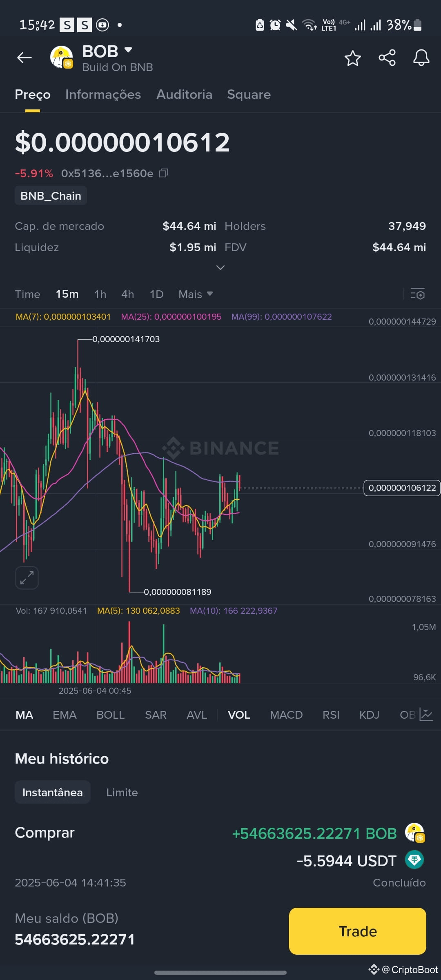
Task: Toggle the RSI indicator
Action: (x=331, y=715)
